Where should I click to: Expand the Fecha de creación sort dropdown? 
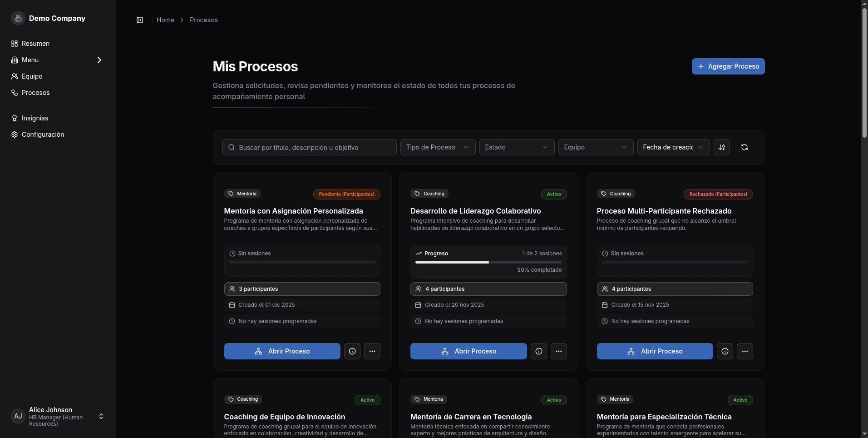pyautogui.click(x=673, y=147)
